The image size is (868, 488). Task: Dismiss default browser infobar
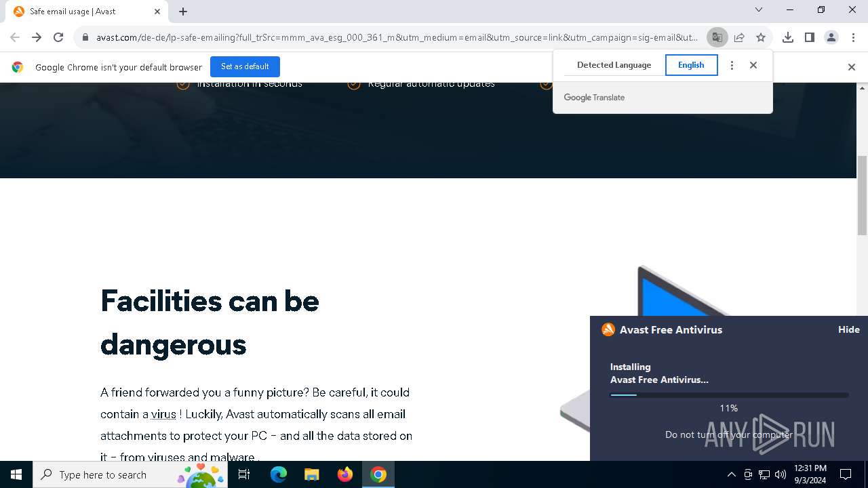(852, 66)
